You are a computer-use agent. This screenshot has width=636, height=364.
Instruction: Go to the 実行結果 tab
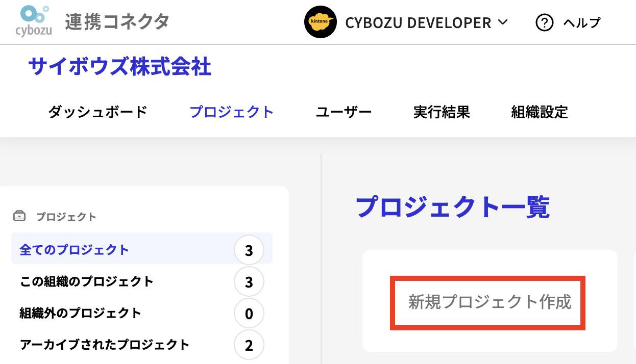[442, 112]
